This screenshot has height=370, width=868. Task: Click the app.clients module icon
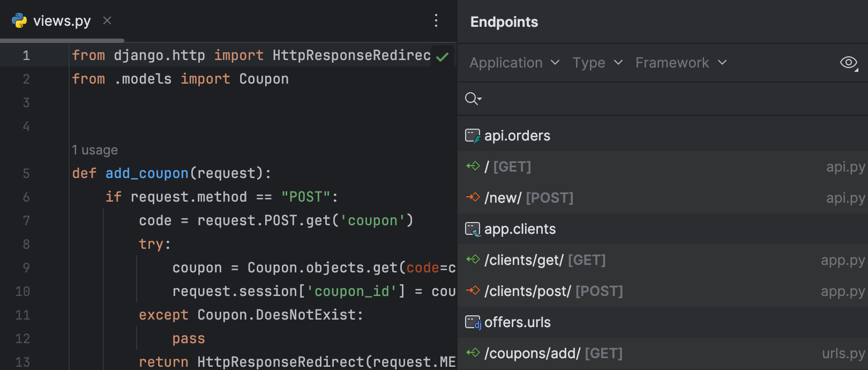(473, 230)
